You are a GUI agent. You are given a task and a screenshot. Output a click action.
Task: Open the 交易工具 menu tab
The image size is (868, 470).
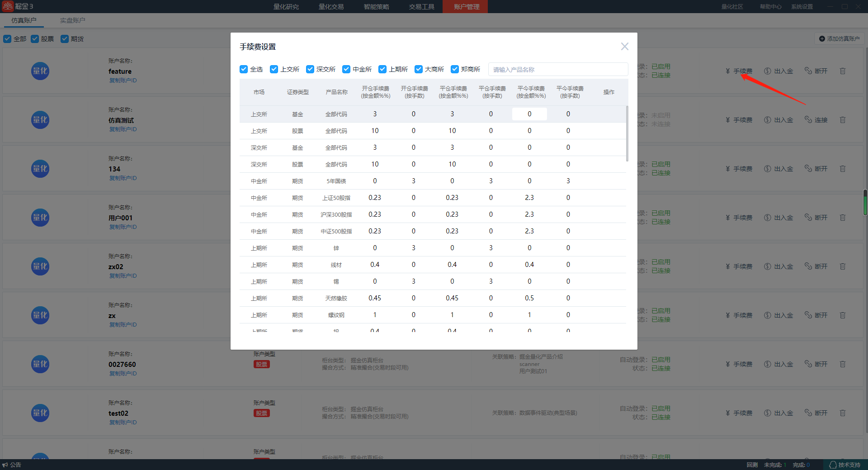(422, 6)
